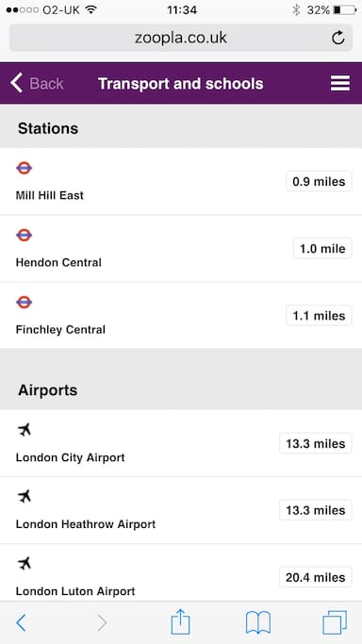Screen dimensions: 362x644
Task: Tap the 20.4 miles badge for Luton Airport
Action: [316, 577]
